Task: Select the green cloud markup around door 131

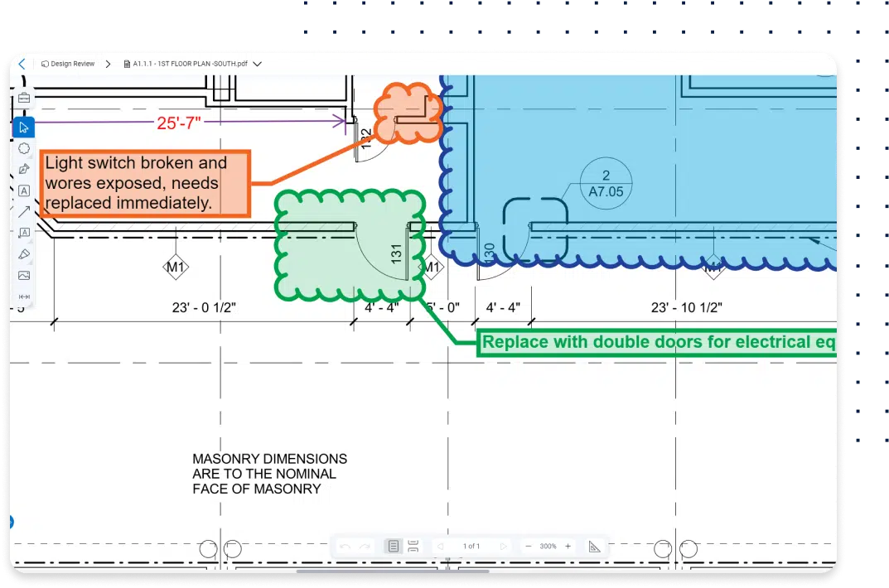Action: (350, 245)
